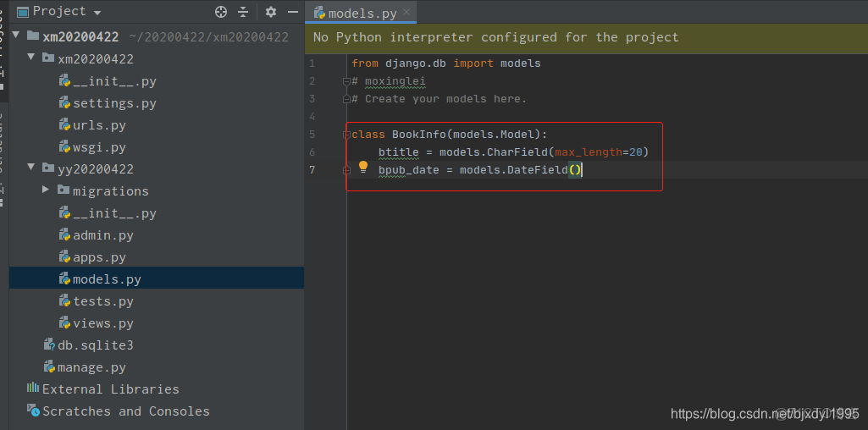Expand the migrations folder
The width and height of the screenshot is (868, 430).
click(x=46, y=190)
